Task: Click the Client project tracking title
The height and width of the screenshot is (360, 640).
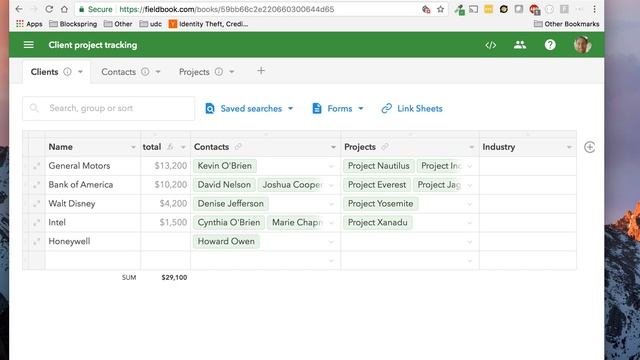Action: 93,45
